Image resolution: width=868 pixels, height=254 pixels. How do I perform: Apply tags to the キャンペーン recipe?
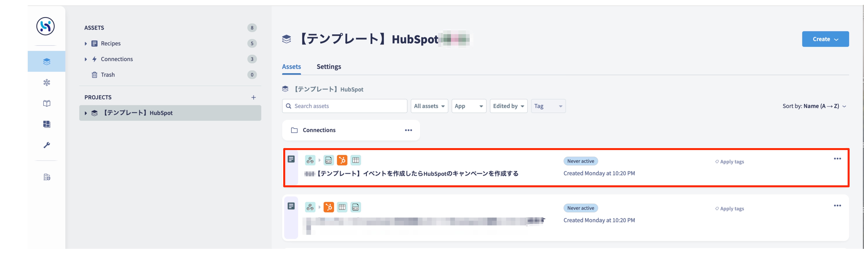[730, 162]
